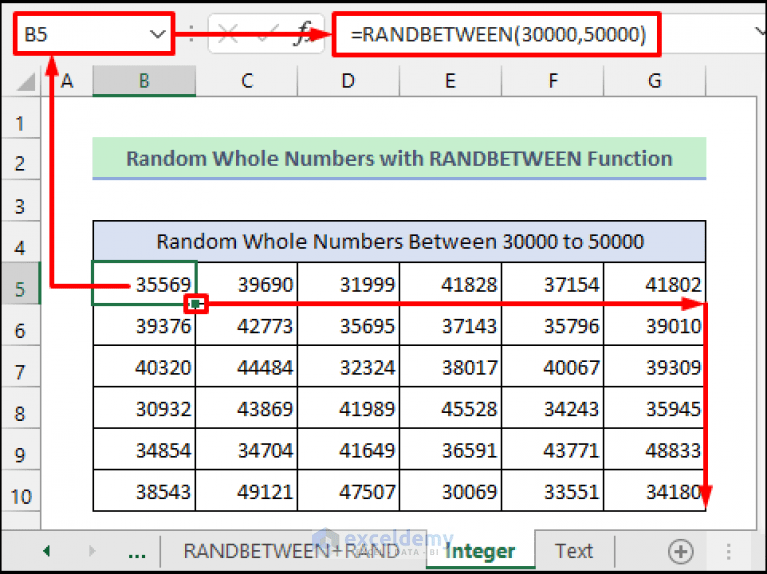Select cell containing 41802
Viewport: 767px width, 574px height.
point(655,283)
